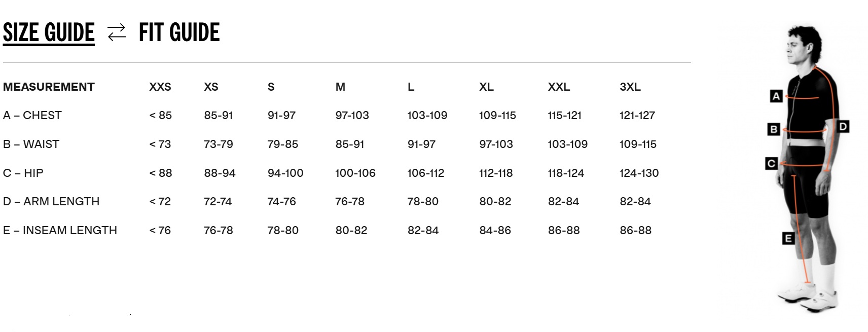Select the E – INSEAM LENGTH row label
This screenshot has width=868, height=332.
pyautogui.click(x=60, y=231)
